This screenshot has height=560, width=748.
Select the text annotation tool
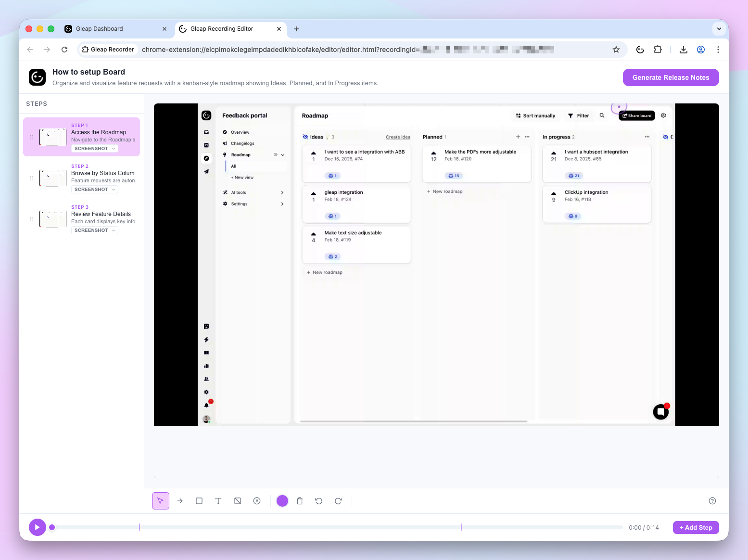click(x=218, y=501)
